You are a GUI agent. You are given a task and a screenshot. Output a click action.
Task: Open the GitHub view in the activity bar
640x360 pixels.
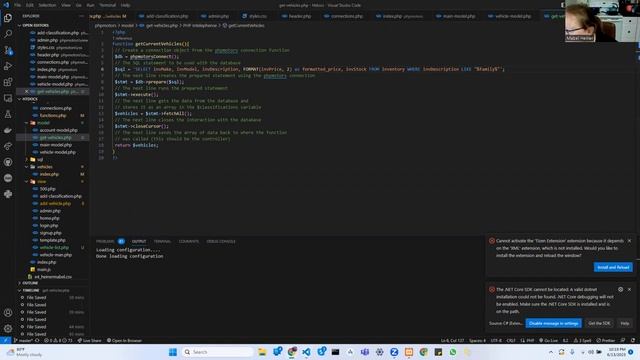(8, 162)
